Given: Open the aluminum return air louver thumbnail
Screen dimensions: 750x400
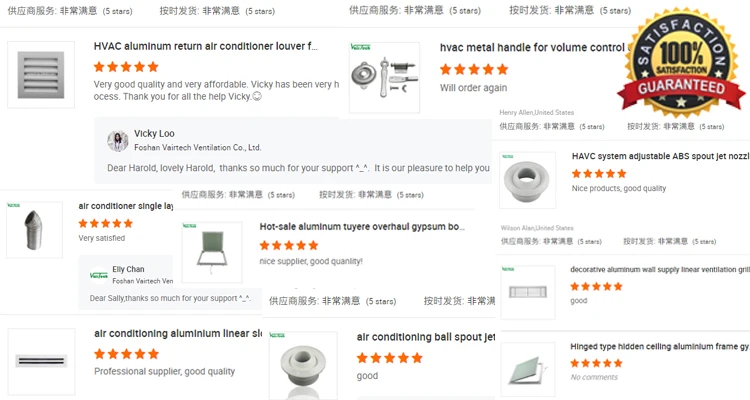Looking at the screenshot, I should [41, 75].
